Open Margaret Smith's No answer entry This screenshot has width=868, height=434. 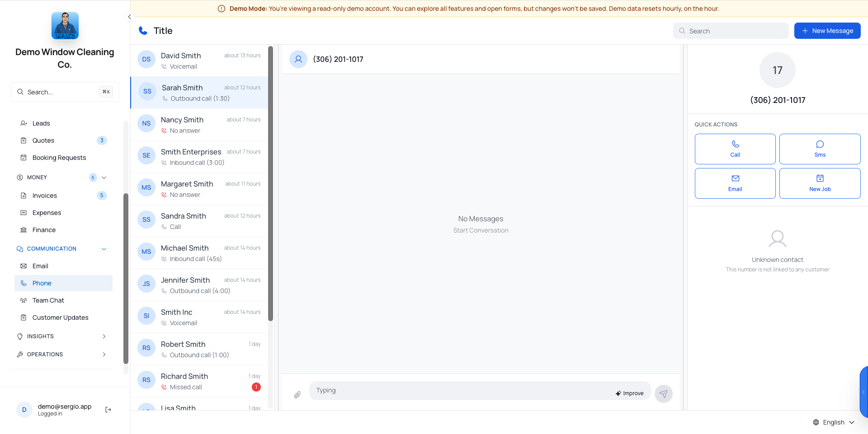[x=199, y=189]
